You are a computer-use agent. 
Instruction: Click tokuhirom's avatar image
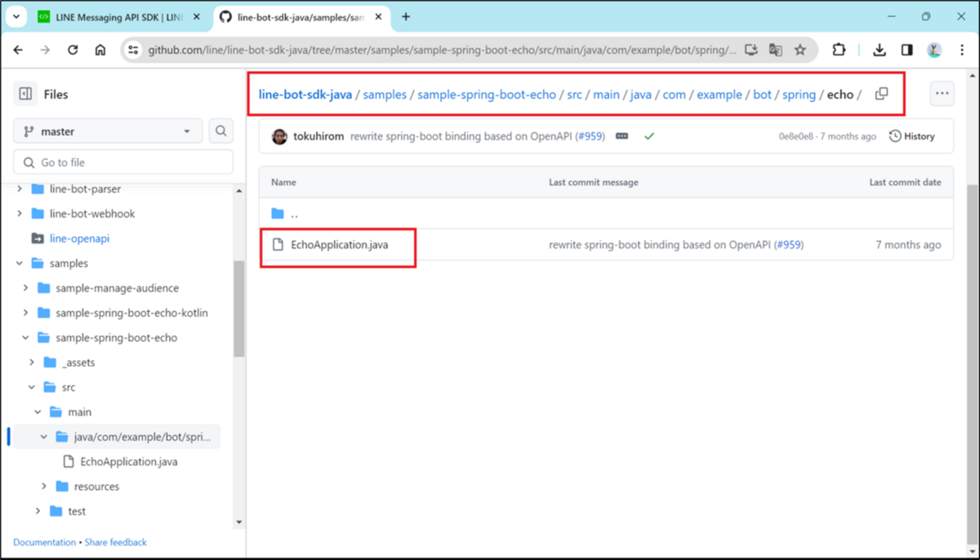tap(279, 136)
